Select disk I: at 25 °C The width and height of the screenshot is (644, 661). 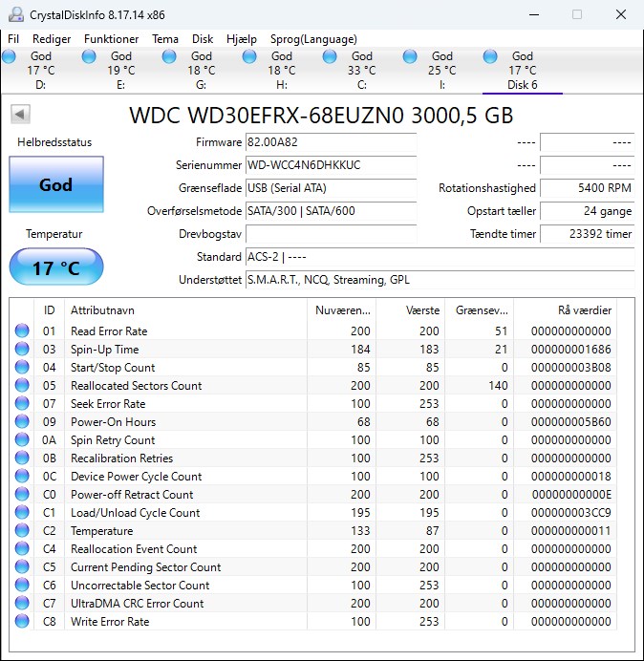(441, 71)
